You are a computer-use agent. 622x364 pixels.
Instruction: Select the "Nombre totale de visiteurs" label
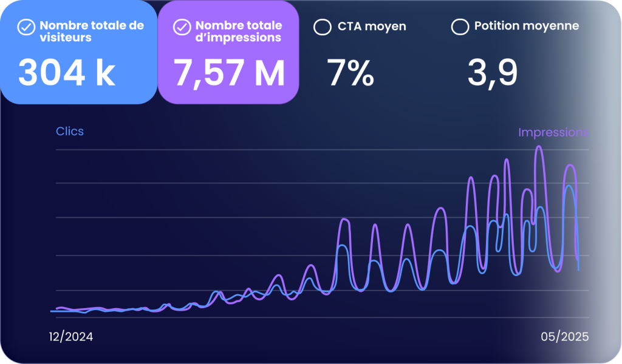(91, 32)
